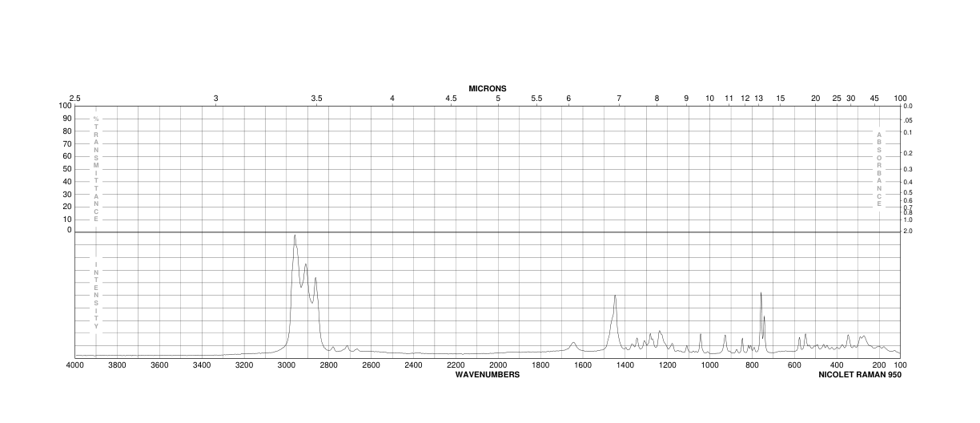Click the sharp peak near 760 wavenumbers
This screenshot has height=423, width=980.
point(761,293)
